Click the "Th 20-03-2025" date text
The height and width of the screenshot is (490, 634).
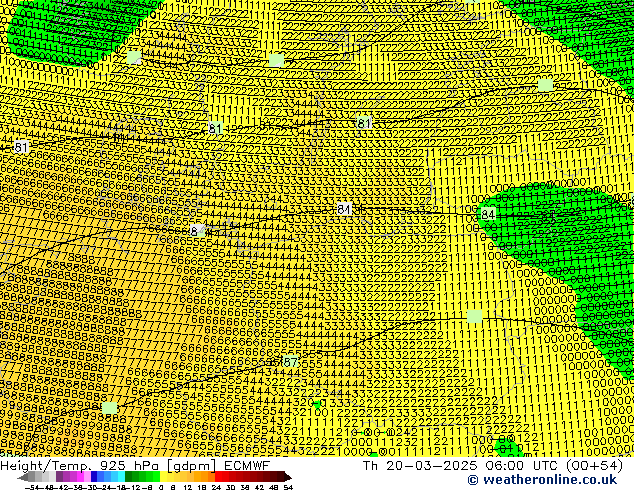420,466
